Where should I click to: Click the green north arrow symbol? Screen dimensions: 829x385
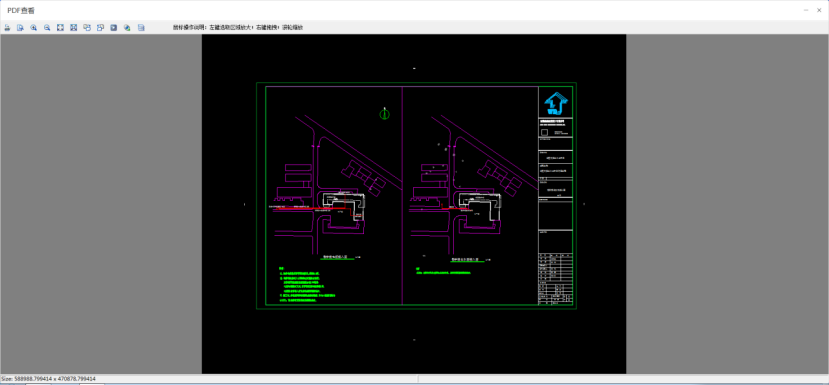point(385,113)
